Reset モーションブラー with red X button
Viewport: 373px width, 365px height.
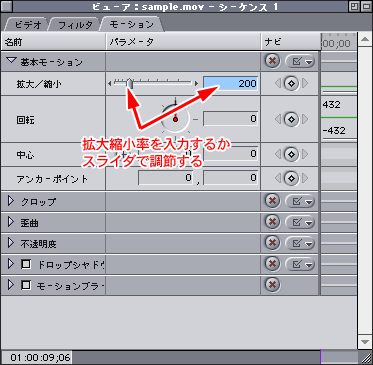(272, 285)
